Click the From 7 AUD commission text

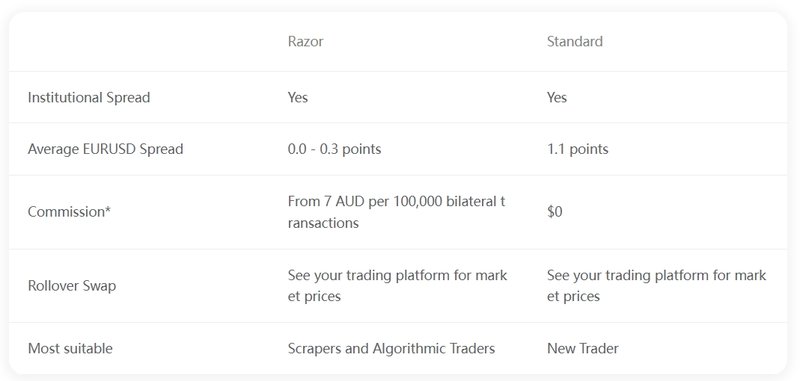point(396,212)
